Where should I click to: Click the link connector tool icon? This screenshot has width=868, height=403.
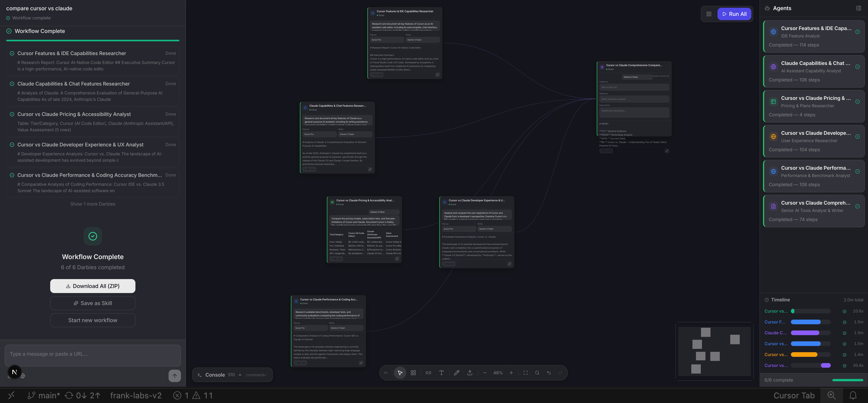[428, 373]
